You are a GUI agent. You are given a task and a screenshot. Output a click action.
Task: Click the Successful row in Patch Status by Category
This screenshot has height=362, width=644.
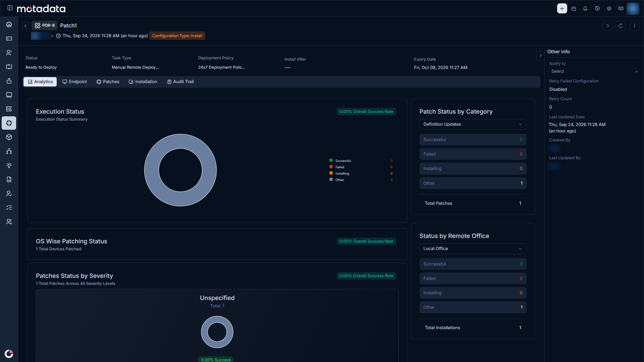pos(473,140)
